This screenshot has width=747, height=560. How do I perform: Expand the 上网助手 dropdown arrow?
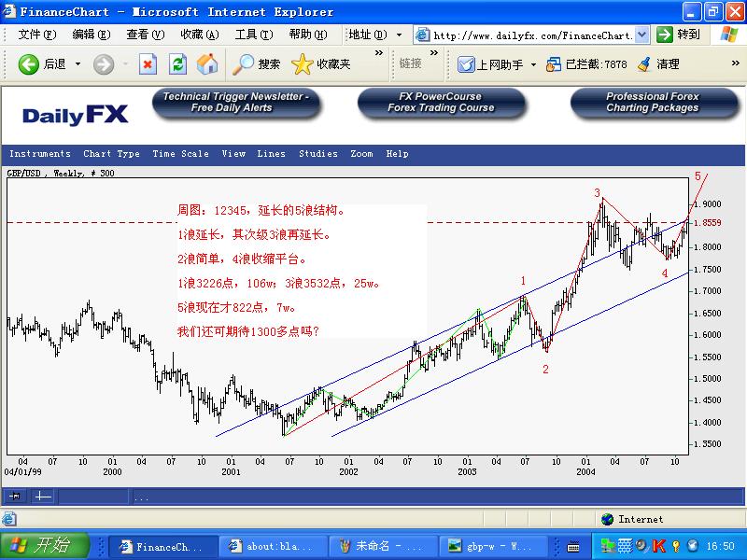coord(533,64)
